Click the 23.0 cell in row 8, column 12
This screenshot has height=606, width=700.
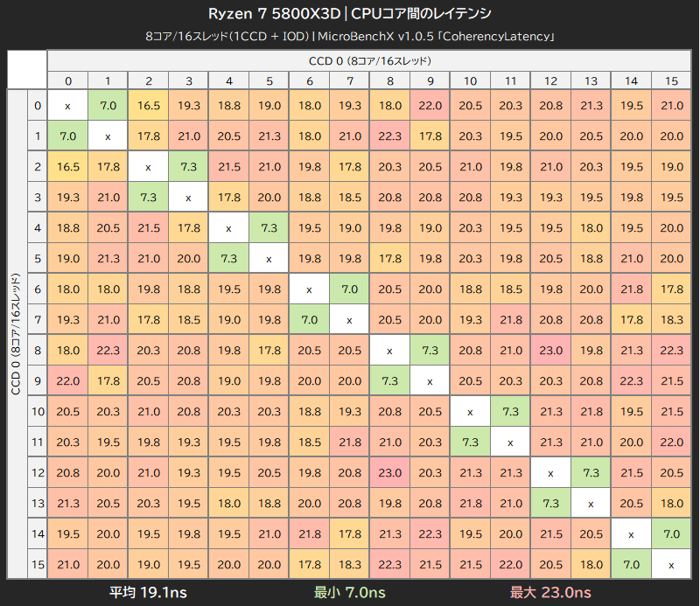[x=550, y=351]
